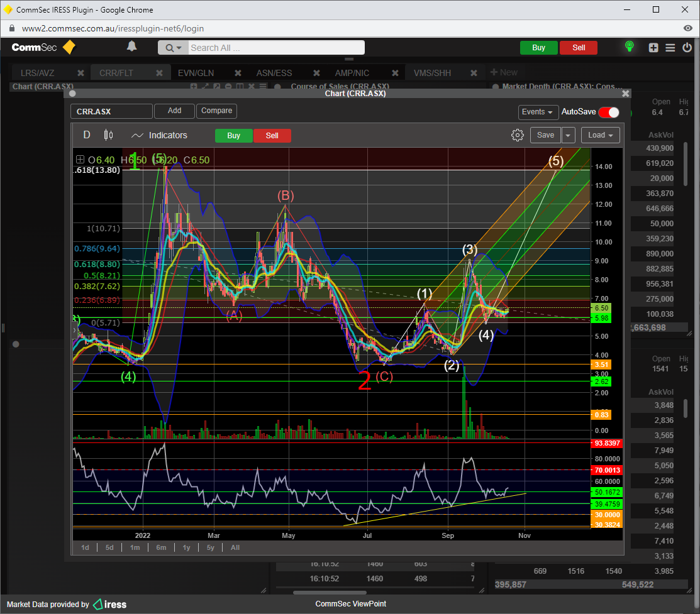Image resolution: width=700 pixels, height=614 pixels.
Task: Select the 6m time range
Action: point(161,547)
